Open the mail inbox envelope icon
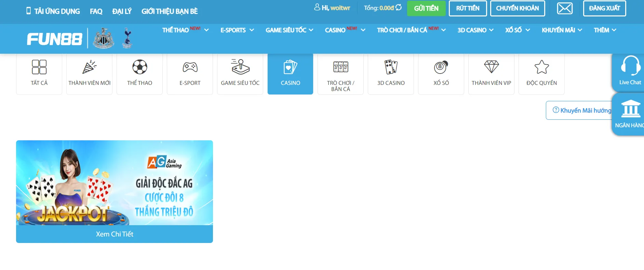 coord(565,8)
